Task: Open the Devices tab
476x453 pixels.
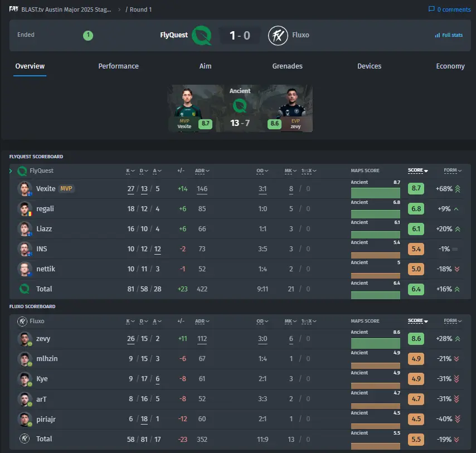Action: 369,66
